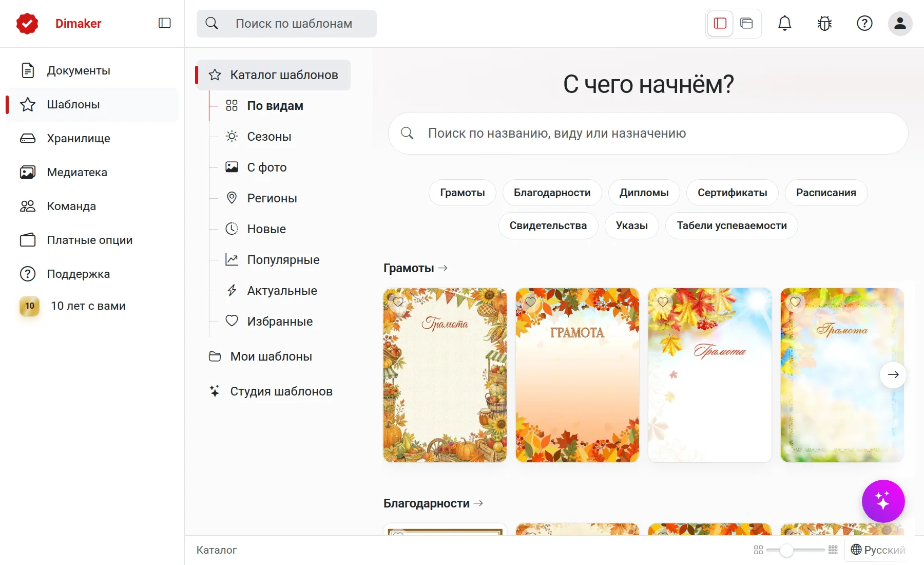This screenshot has width=924, height=565.
Task: Filter by Табели успеваемости chip
Action: pos(731,225)
